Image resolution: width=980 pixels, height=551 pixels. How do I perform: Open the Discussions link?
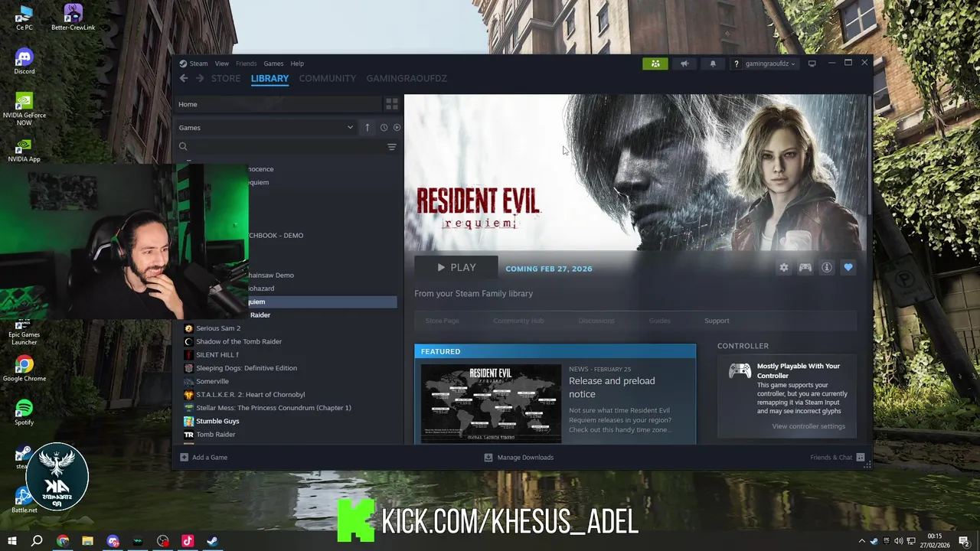tap(596, 321)
